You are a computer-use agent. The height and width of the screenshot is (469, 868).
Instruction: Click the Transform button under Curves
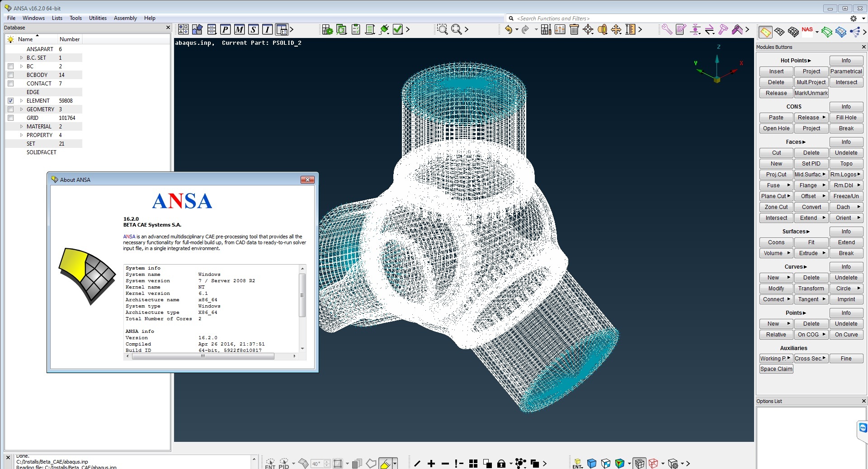point(811,289)
